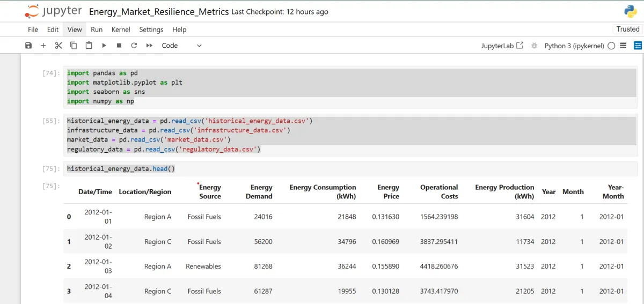Image resolution: width=644 pixels, height=304 pixels.
Task: Open the File menu
Action: click(33, 29)
